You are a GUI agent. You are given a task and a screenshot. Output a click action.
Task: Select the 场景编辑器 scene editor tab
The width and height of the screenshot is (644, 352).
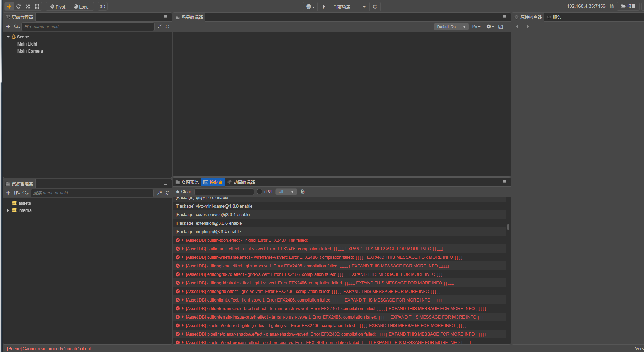[x=189, y=17]
